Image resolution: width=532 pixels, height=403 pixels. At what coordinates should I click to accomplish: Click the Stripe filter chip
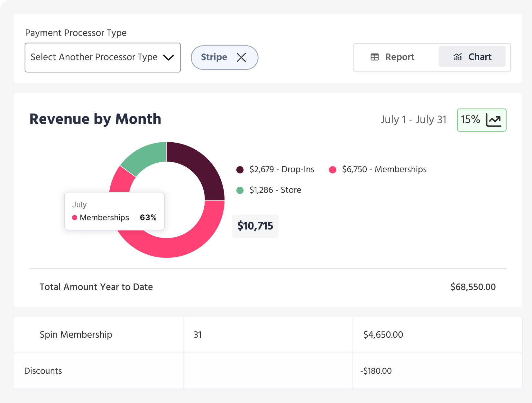click(225, 57)
